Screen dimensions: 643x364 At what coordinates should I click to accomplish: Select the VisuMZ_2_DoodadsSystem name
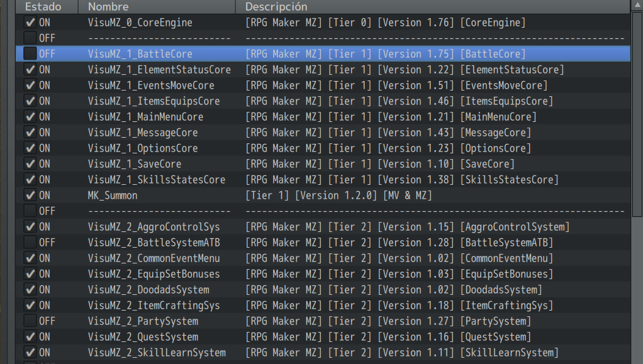point(148,290)
